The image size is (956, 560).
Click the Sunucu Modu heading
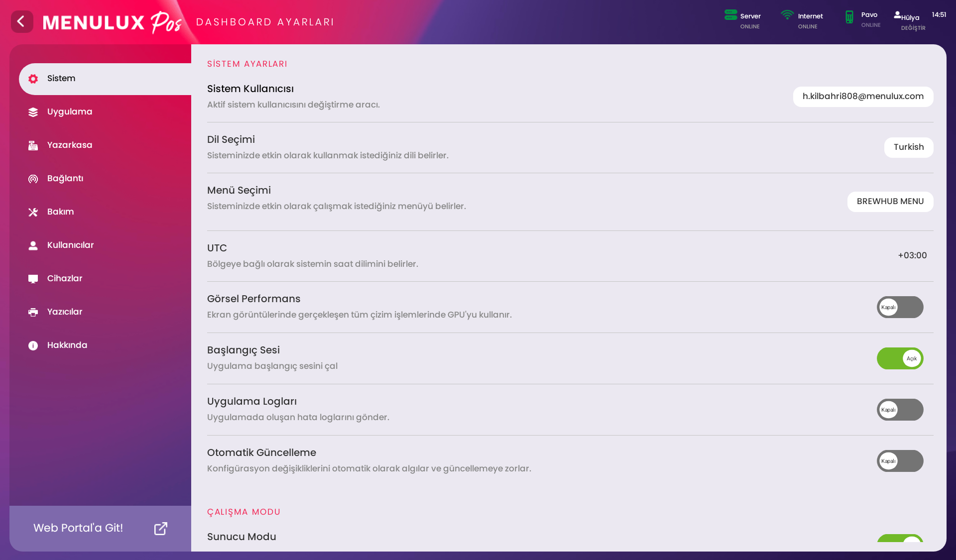click(x=241, y=537)
